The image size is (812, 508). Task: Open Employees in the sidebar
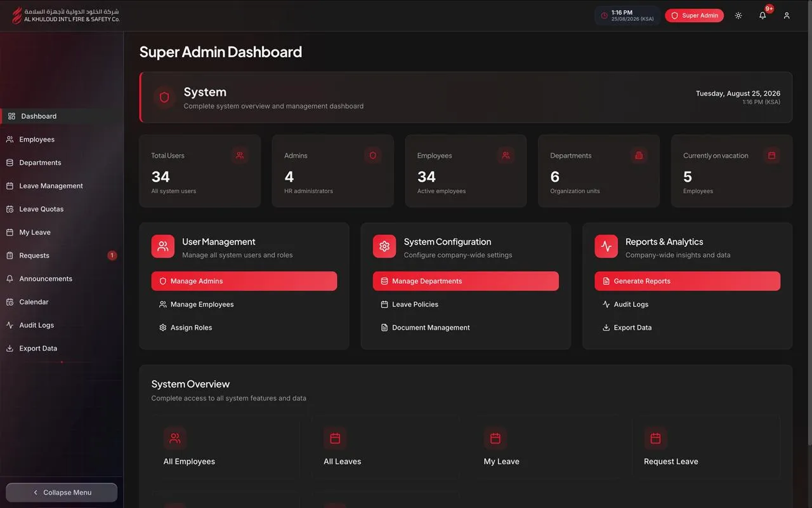point(62,140)
